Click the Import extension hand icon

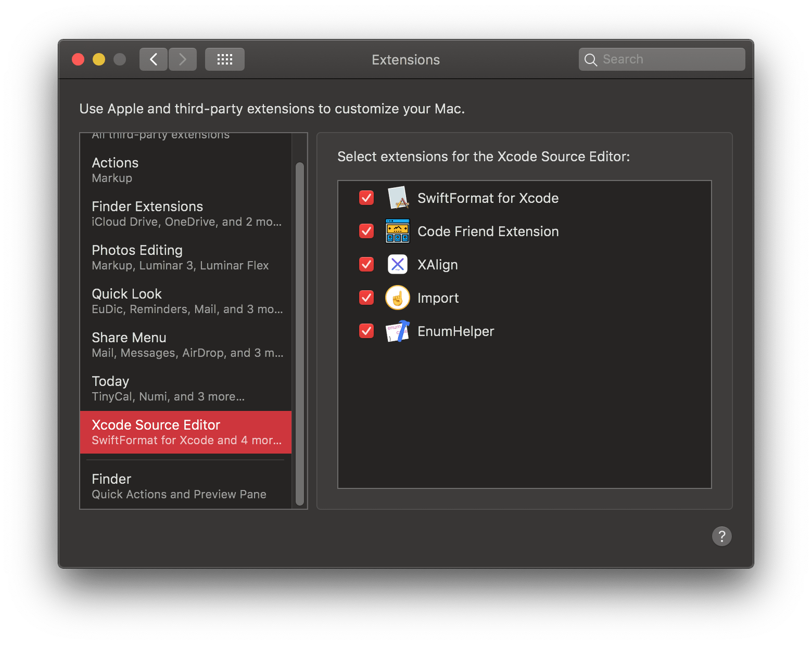(398, 298)
